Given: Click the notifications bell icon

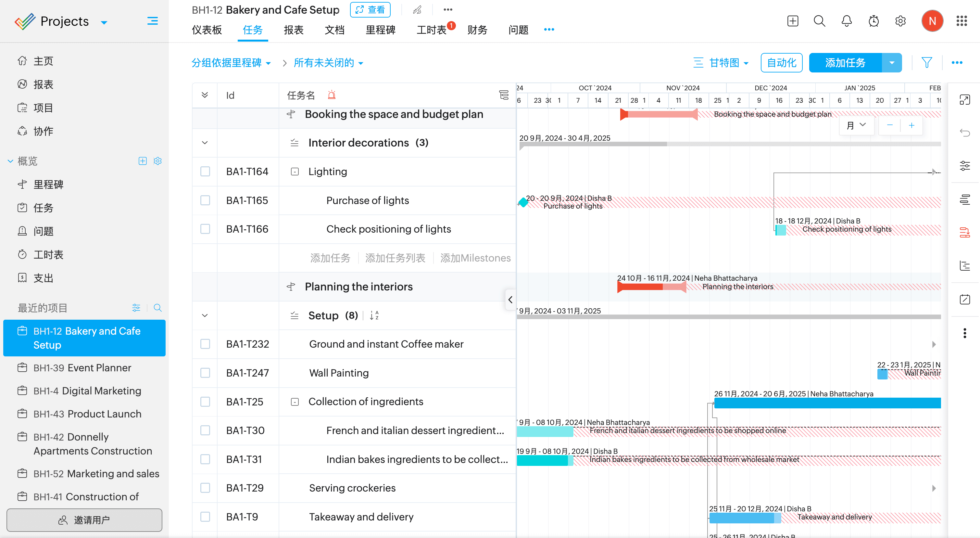Looking at the screenshot, I should pos(846,21).
